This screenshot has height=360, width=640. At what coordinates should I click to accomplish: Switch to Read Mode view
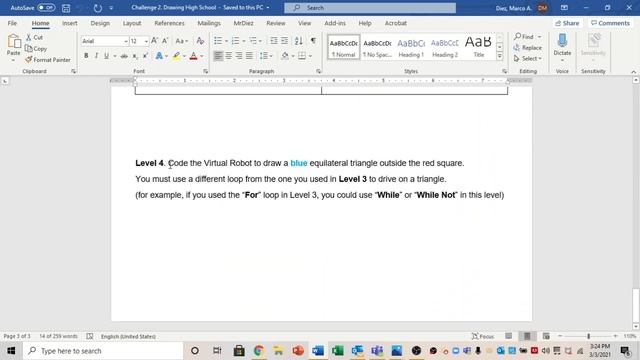click(508, 336)
